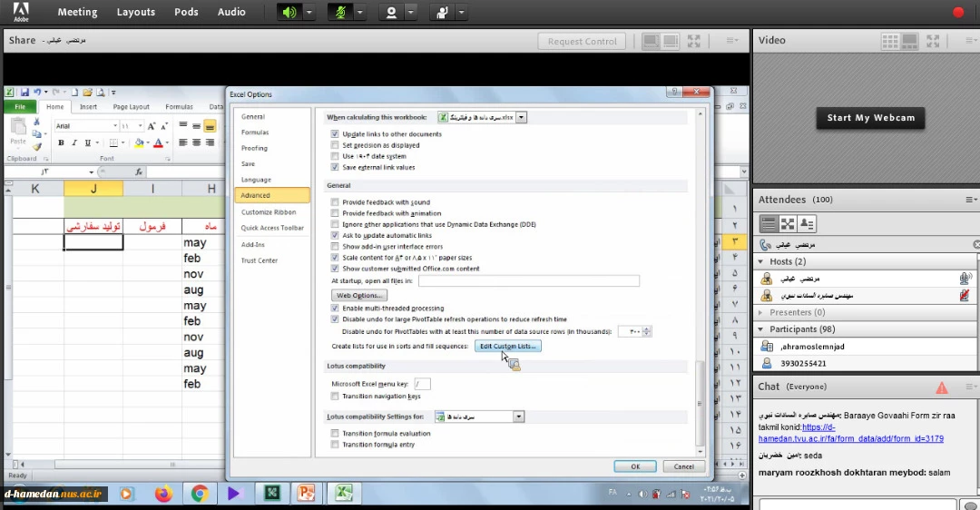Open PowerPoint from the taskbar
Image resolution: width=980 pixels, height=510 pixels.
coord(307,493)
